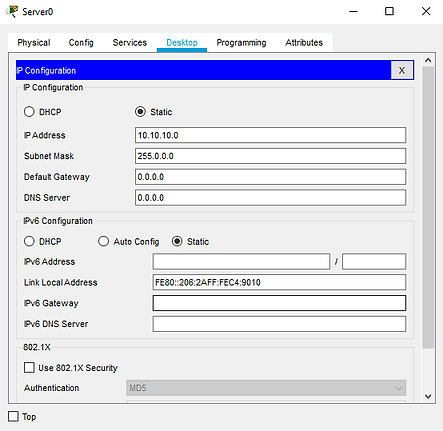Close the IP Configuration panel with X

pos(402,70)
